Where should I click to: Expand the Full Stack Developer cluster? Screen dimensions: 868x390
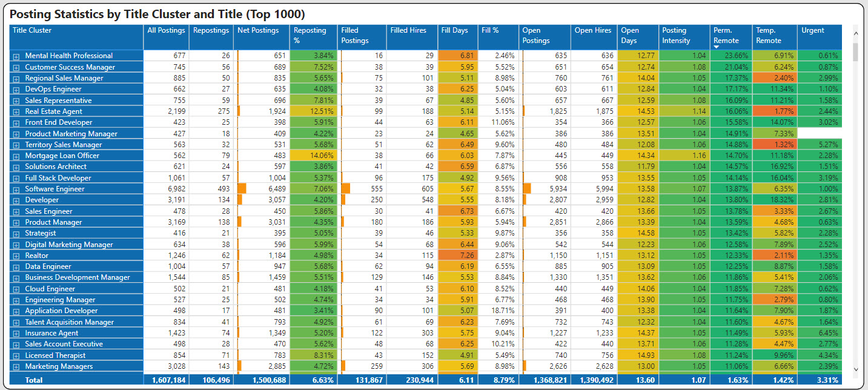click(16, 178)
